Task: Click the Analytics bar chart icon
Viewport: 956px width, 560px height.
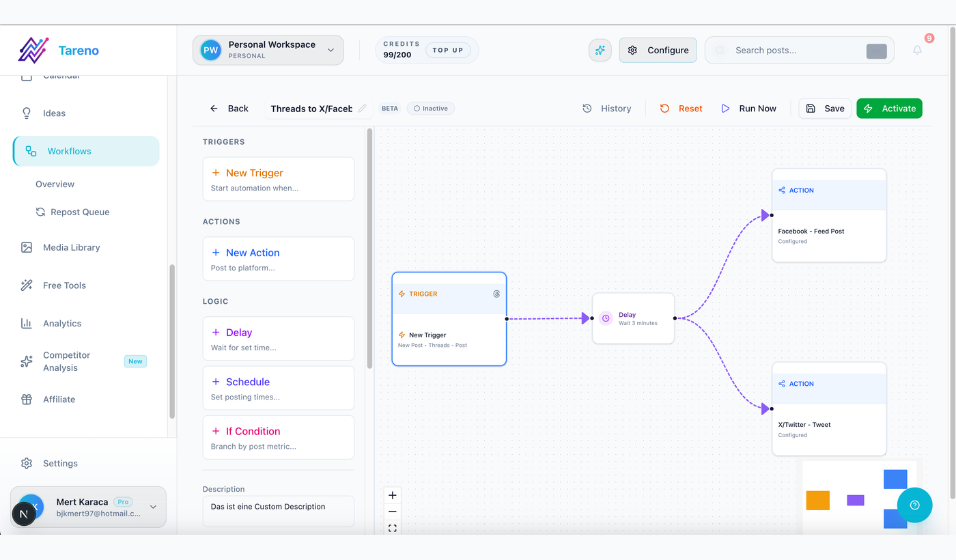Action: pyautogui.click(x=27, y=324)
